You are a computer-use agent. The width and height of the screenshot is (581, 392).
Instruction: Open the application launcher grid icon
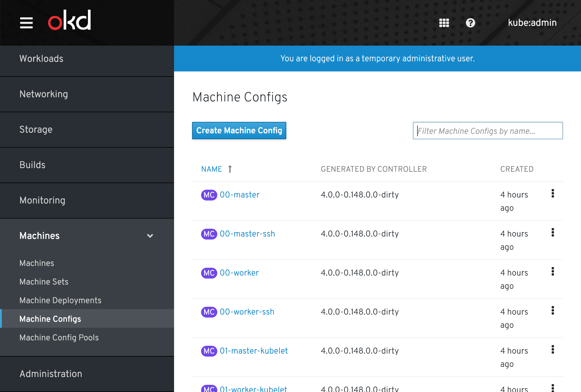(444, 23)
